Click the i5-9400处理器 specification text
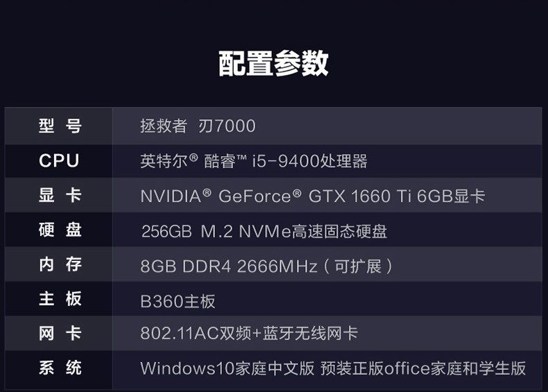548x392 pixels. [x=309, y=161]
